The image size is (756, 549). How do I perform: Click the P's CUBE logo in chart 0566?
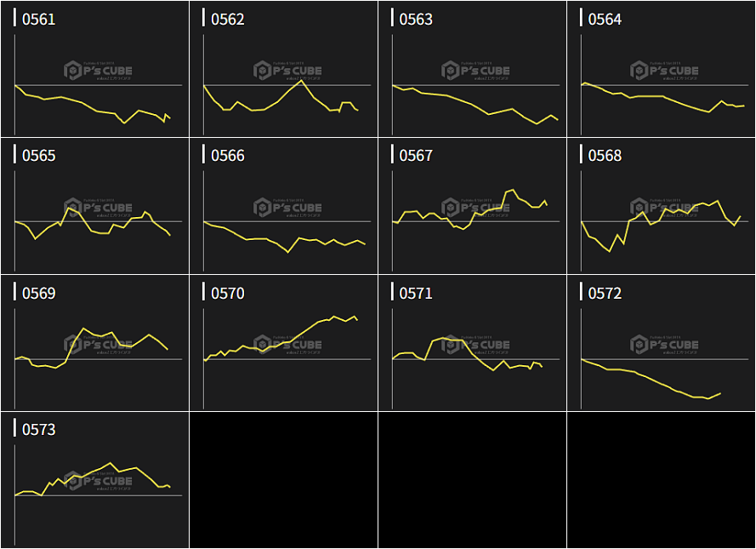pos(287,207)
